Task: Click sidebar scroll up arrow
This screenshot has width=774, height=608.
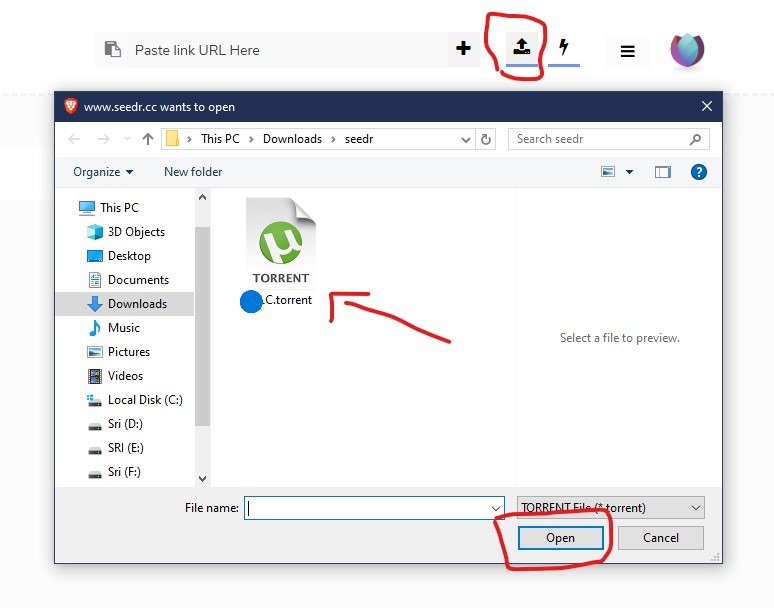Action: click(202, 197)
